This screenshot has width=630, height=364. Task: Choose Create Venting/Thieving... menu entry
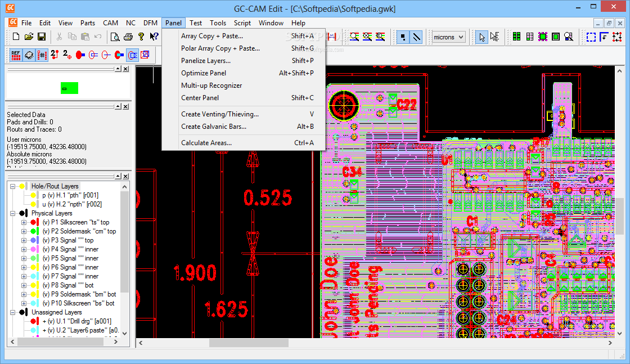[244, 114]
